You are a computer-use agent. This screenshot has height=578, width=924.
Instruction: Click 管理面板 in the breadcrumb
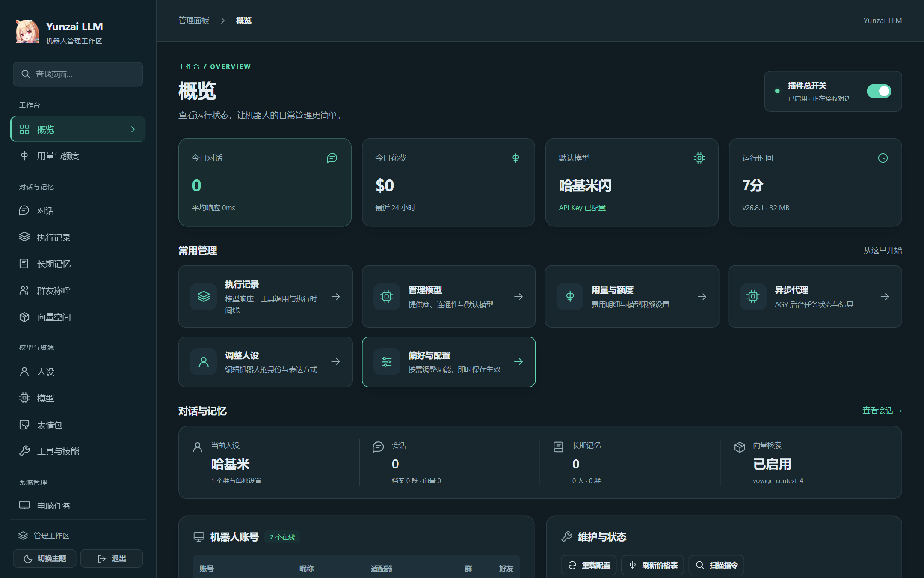tap(194, 21)
